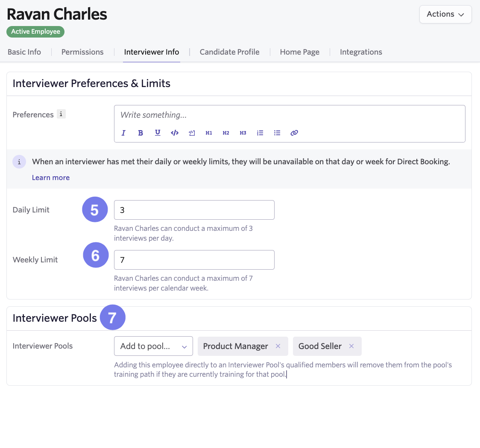Insert a hyperlink in Preferences
Viewport: 480px width, 448px height.
pos(294,133)
